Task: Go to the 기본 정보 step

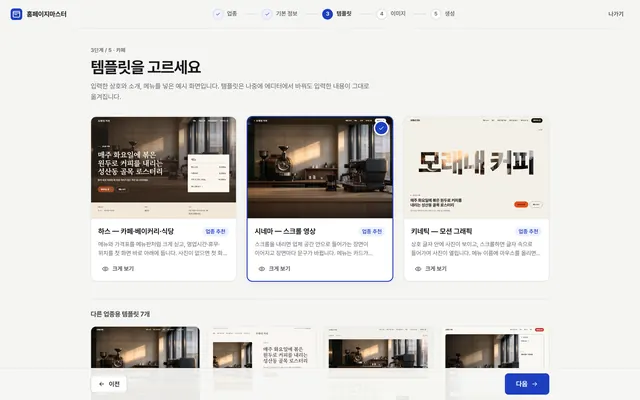Action: [280, 14]
